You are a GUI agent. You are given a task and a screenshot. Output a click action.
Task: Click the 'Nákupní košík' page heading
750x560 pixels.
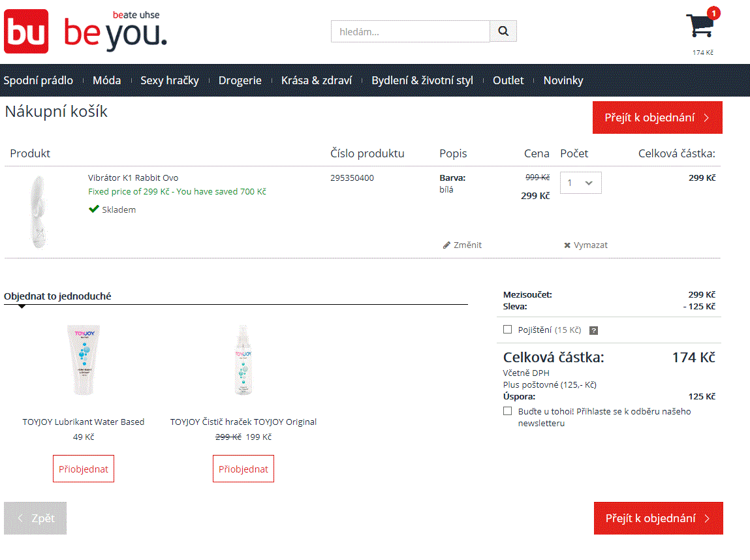(x=56, y=112)
